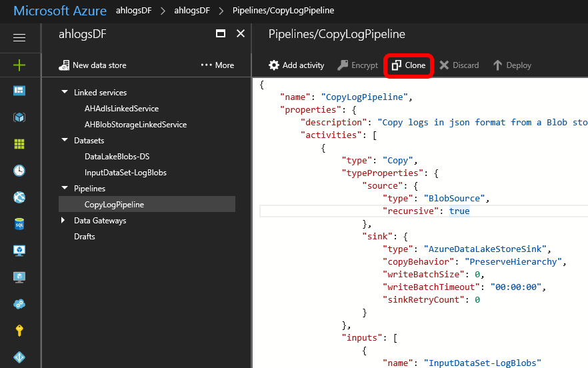
Task: Select AHBlobStorageLinkedService in the tree
Action: (x=135, y=125)
